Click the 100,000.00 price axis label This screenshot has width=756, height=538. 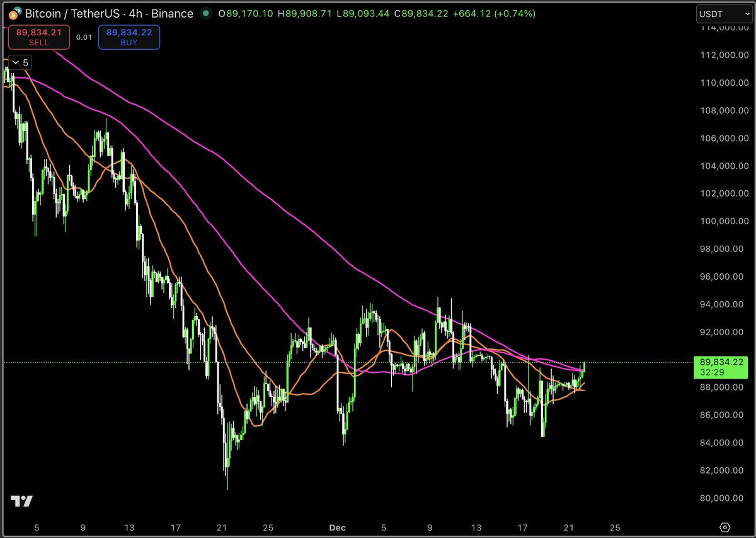[x=724, y=221]
